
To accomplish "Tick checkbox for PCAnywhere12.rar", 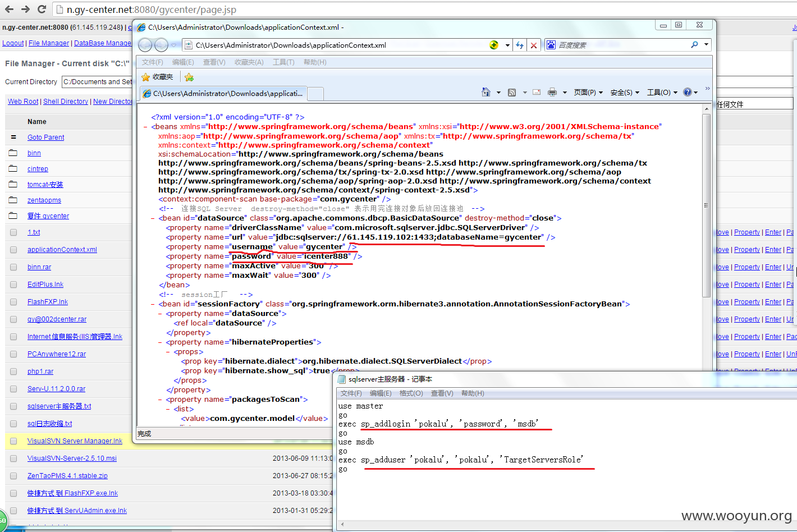I will [x=13, y=354].
